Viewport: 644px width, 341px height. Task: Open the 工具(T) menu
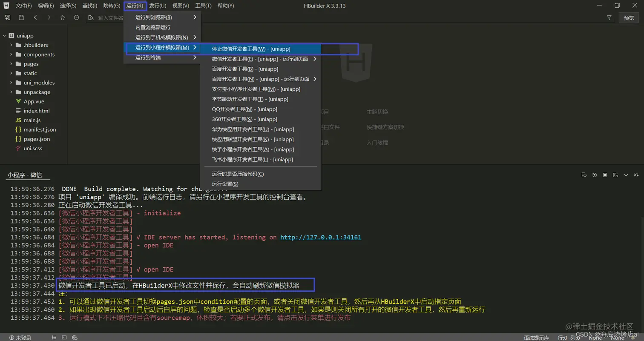coord(203,6)
